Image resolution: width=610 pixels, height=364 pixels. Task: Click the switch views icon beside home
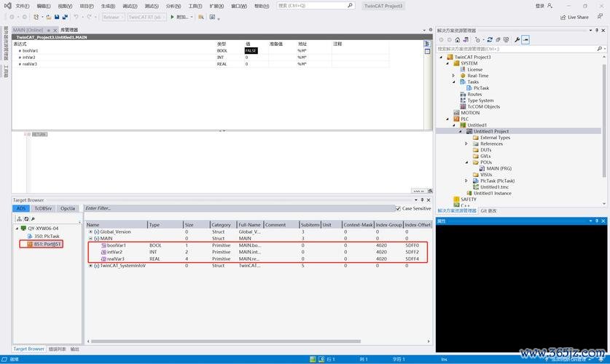(466, 39)
